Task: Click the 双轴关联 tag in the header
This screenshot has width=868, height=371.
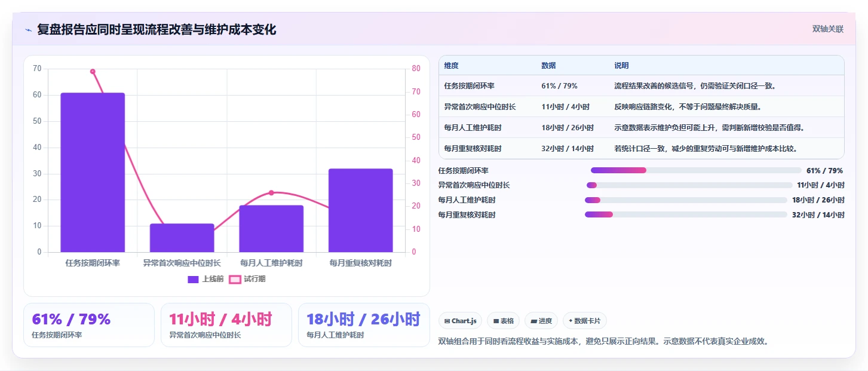Action: pos(827,29)
